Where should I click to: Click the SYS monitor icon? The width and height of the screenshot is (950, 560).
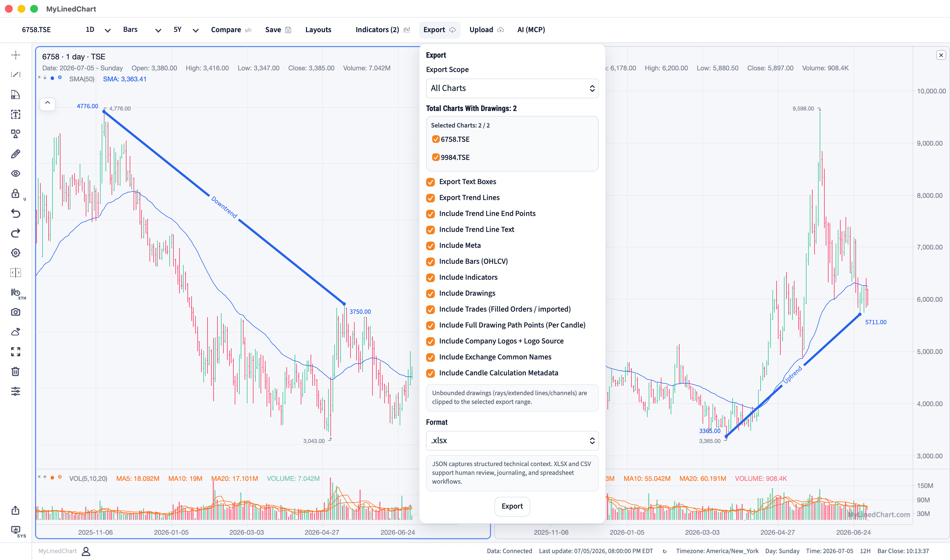pos(15,530)
